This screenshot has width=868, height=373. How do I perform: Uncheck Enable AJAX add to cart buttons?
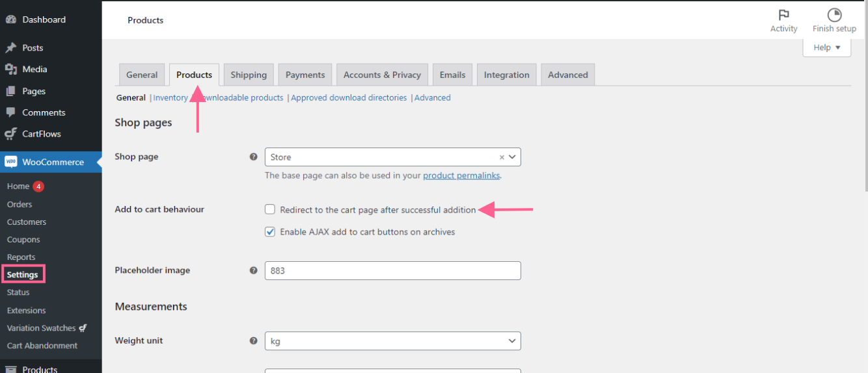click(x=270, y=232)
